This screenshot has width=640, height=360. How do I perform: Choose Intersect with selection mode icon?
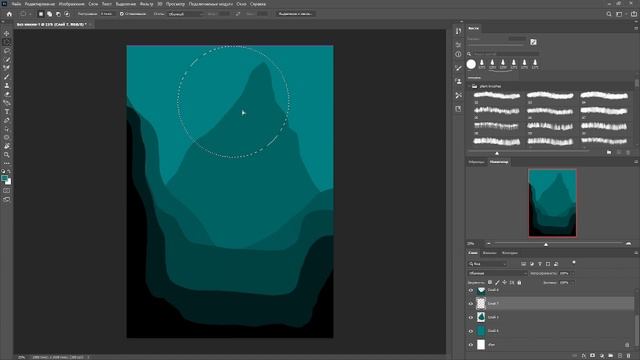coord(67,14)
